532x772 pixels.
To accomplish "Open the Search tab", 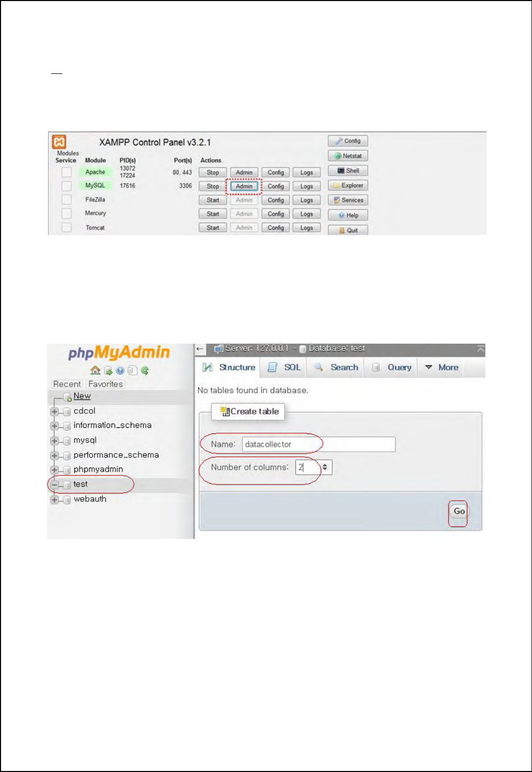I will [x=336, y=367].
